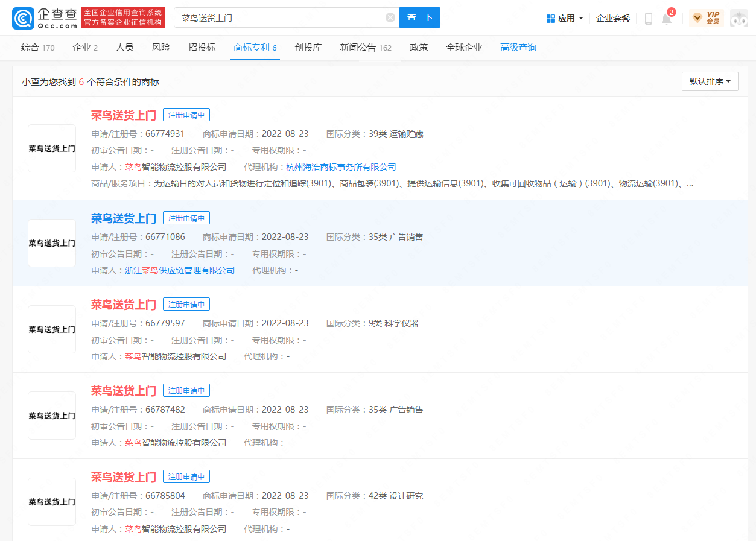Viewport: 756px width, 541px height.
Task: Open trademark thumbnail for number 66787482
Action: [x=52, y=416]
